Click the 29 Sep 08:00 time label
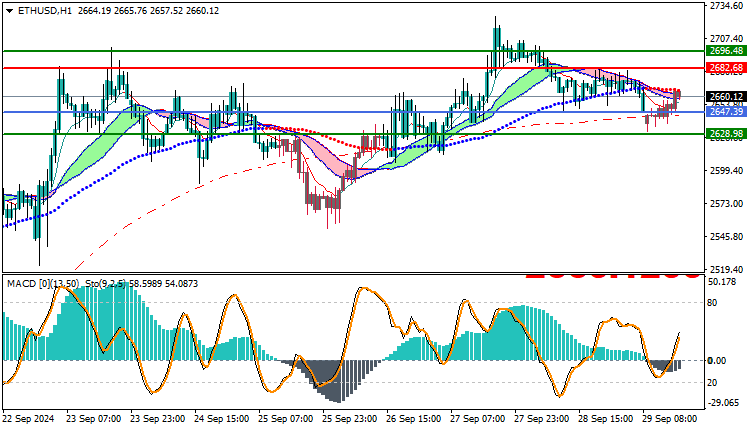 point(670,419)
